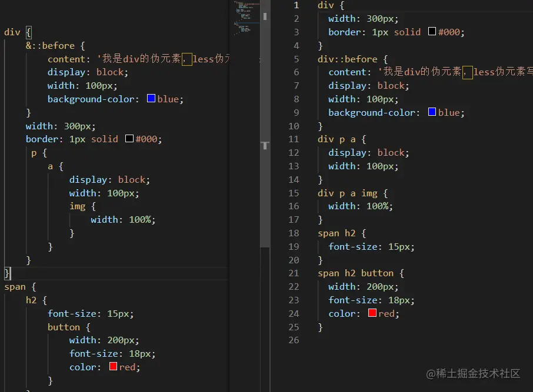Click the vertical scrollbar beside the minimap

[265, 124]
